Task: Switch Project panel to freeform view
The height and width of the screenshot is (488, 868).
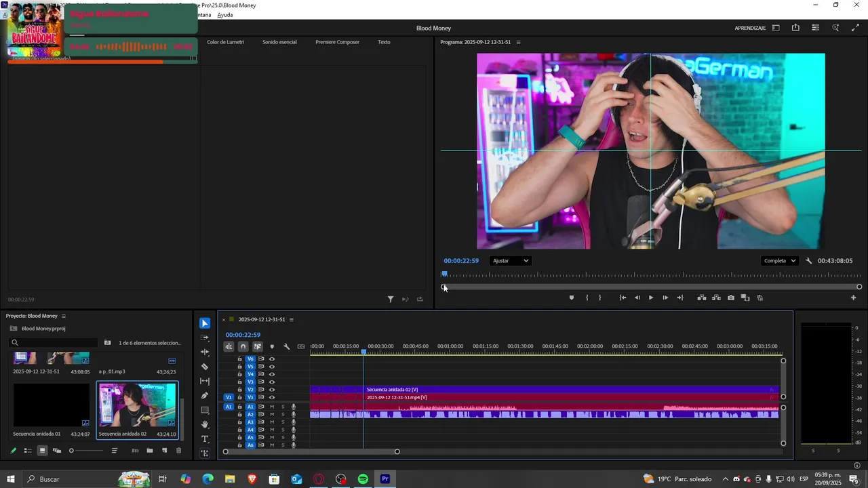Action: tap(57, 451)
